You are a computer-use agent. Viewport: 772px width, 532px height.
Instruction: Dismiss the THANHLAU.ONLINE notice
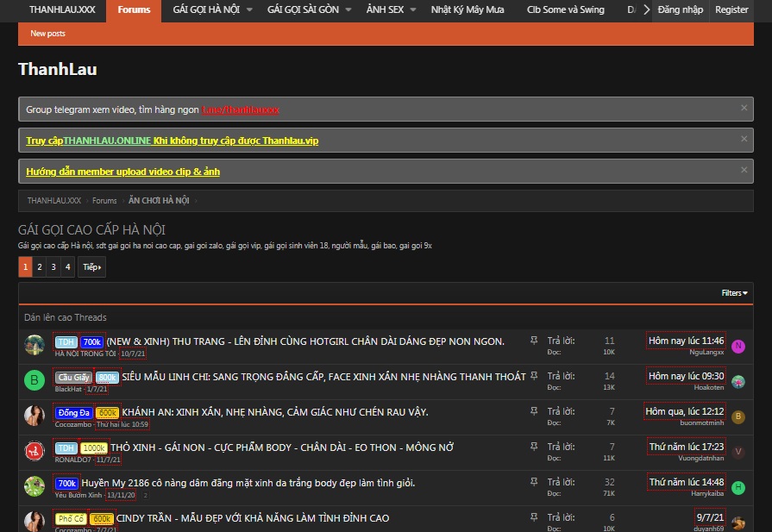click(x=744, y=139)
